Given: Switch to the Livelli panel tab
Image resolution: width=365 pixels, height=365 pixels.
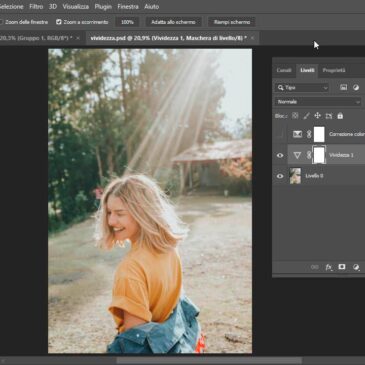Looking at the screenshot, I should [x=307, y=70].
